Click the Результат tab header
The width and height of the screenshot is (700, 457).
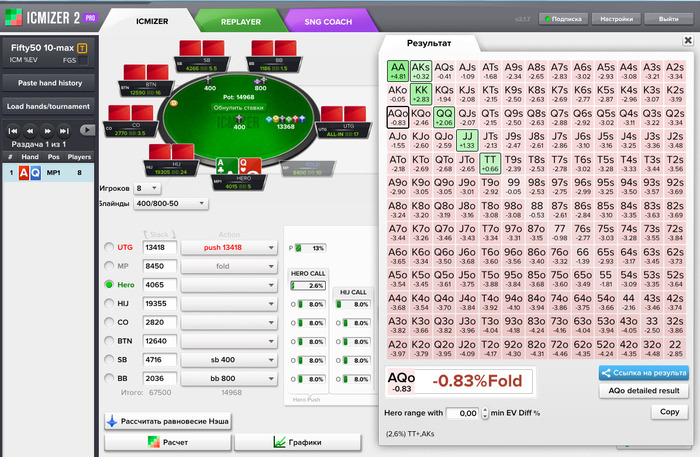429,43
